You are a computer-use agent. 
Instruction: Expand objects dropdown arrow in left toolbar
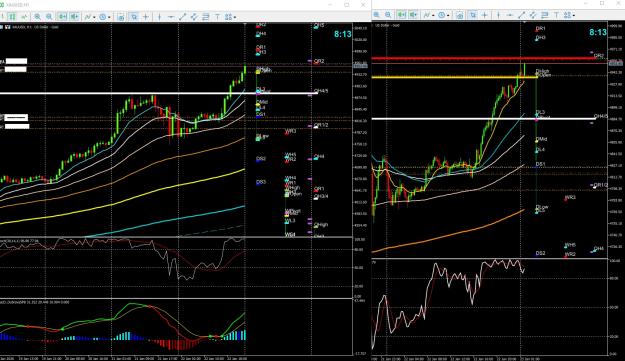(x=235, y=17)
